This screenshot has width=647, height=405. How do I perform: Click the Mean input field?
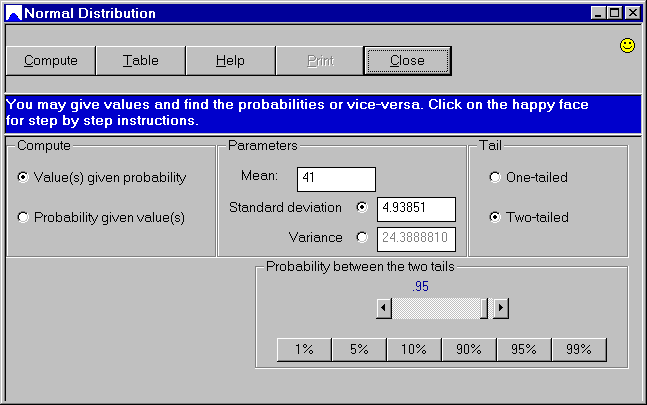tap(335, 179)
